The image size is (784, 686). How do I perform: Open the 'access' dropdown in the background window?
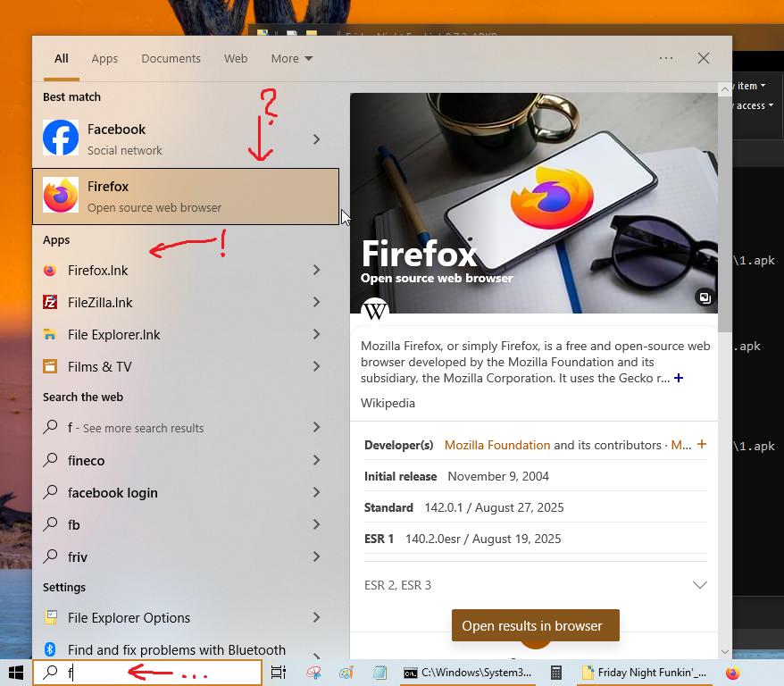click(755, 105)
